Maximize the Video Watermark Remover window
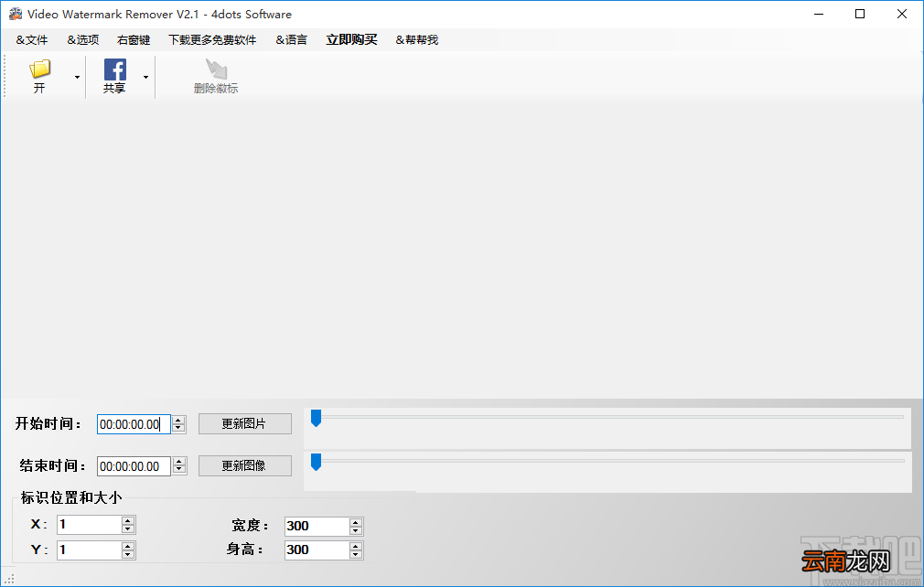The width and height of the screenshot is (924, 587). [x=860, y=14]
